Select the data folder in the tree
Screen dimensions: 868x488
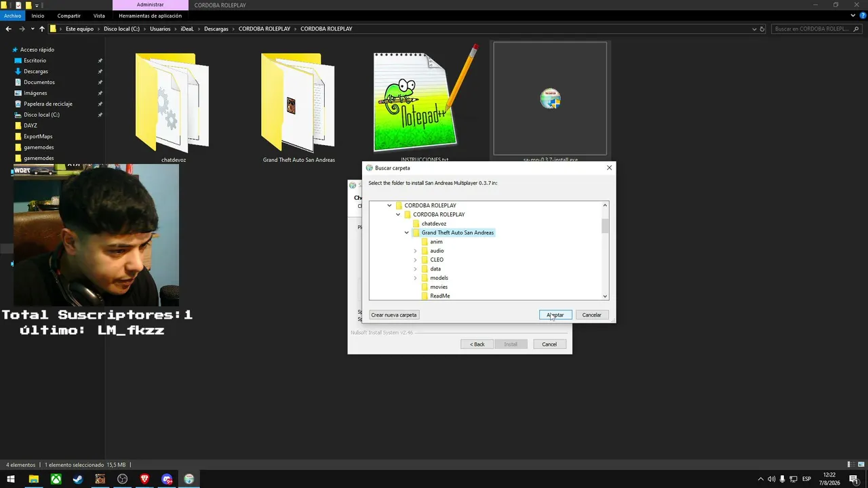point(435,269)
